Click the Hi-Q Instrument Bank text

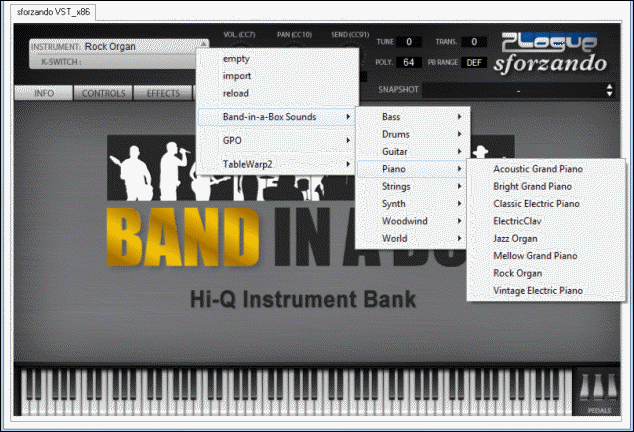[303, 299]
